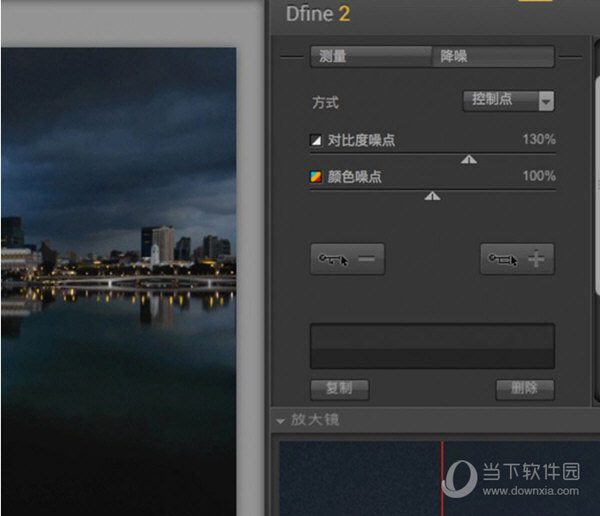Open the 控制点 method dropdown
This screenshot has width=600, height=516.
pos(509,101)
